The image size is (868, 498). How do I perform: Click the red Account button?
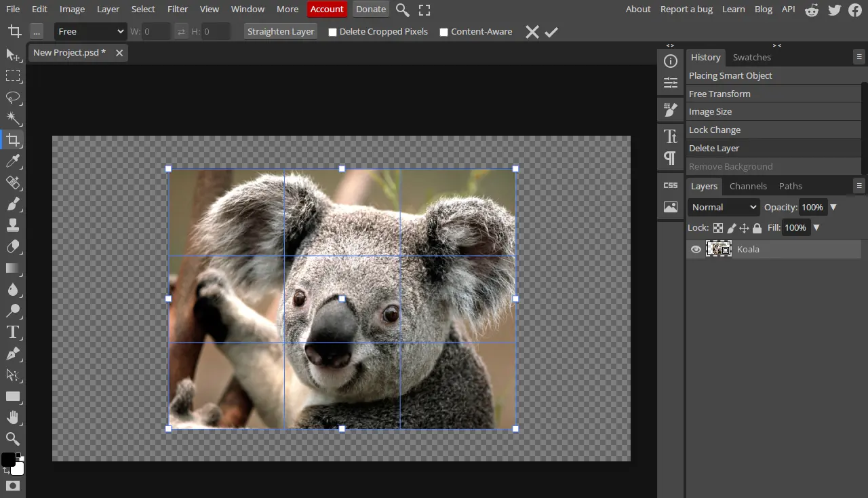click(x=327, y=9)
